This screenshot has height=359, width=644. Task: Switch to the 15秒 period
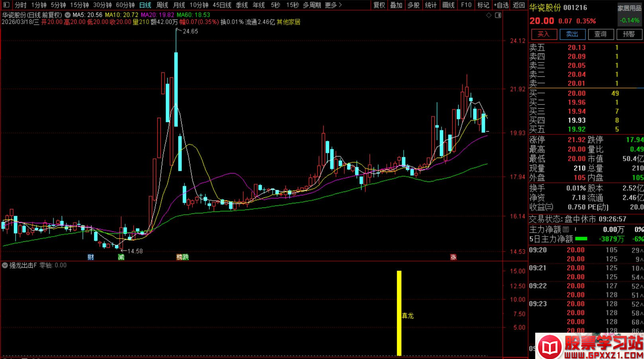[x=293, y=5]
